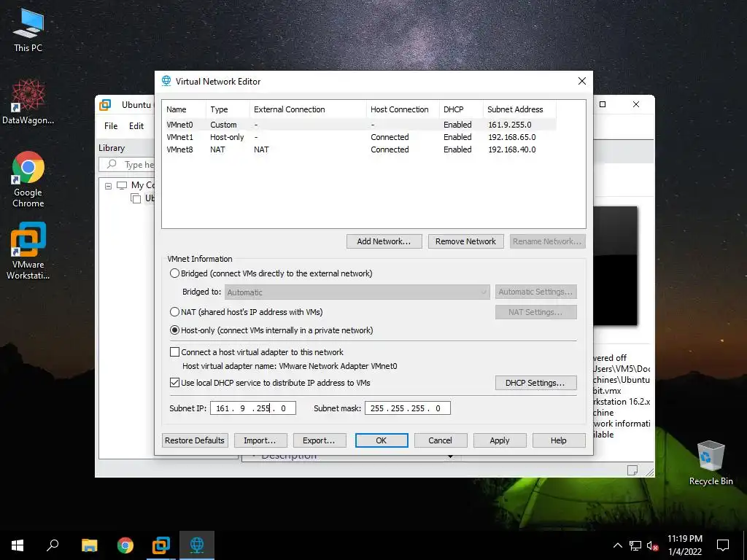Open DHCP Settings
The width and height of the screenshot is (747, 560).
point(535,383)
